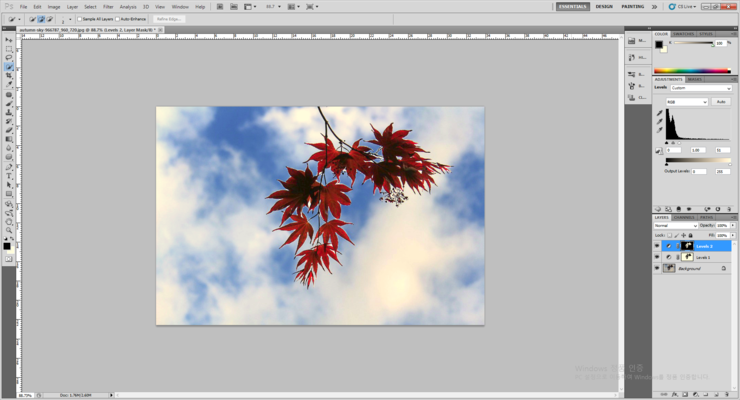This screenshot has width=740, height=400.
Task: Click the black point eyedropper in Levels
Action: [659, 113]
